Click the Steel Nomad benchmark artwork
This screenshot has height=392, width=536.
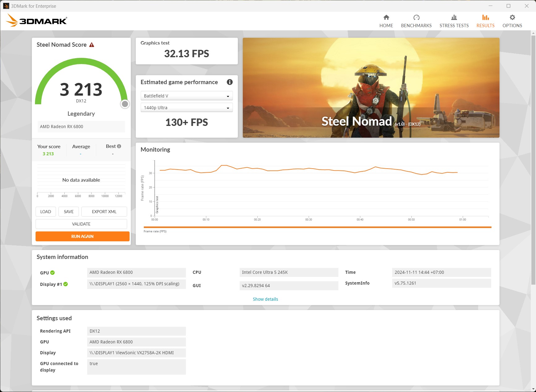pos(371,88)
